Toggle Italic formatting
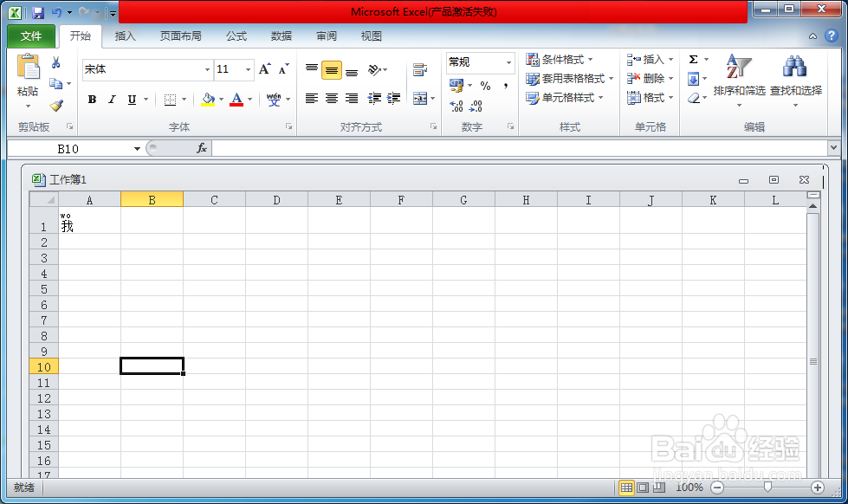848x504 pixels. click(112, 99)
